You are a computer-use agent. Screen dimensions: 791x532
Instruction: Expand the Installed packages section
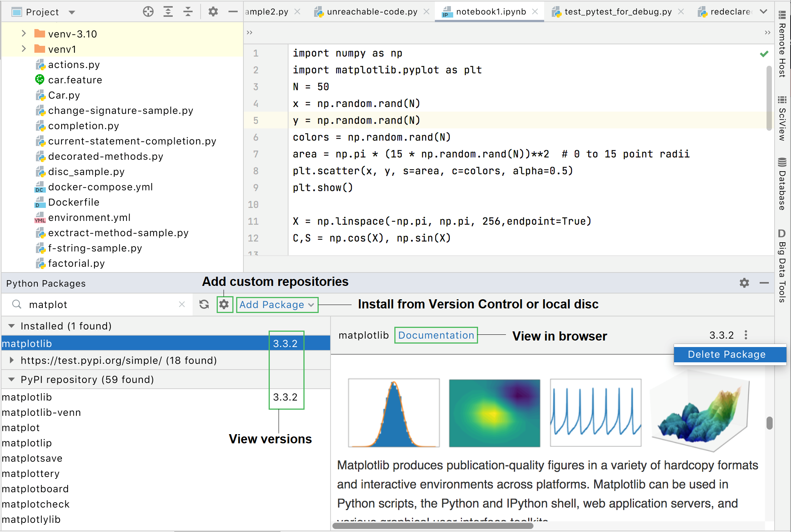pyautogui.click(x=11, y=325)
